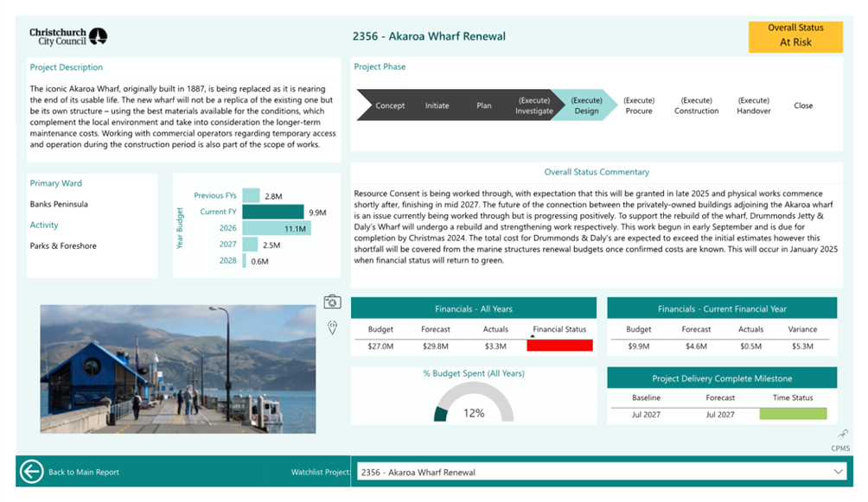Click the '$27.0M' all-years budget value
This screenshot has height=502, width=868.
380,346
